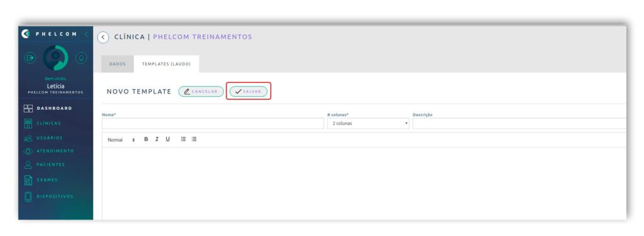
Task: Open the Normal text style dropdown
Action: [121, 140]
